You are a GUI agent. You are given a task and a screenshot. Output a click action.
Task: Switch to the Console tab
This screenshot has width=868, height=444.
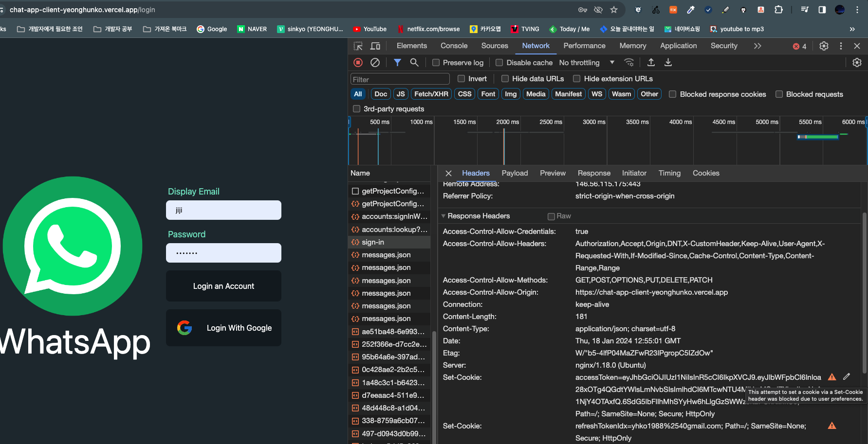[x=454, y=46]
